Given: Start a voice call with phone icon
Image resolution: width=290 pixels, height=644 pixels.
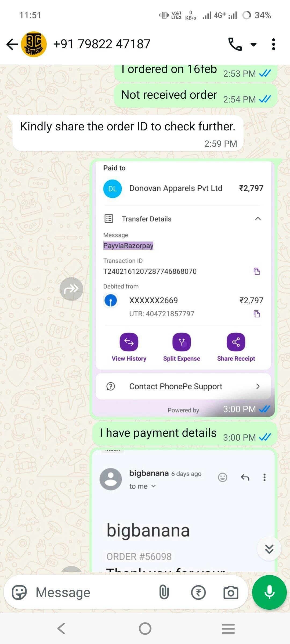Looking at the screenshot, I should tap(235, 44).
